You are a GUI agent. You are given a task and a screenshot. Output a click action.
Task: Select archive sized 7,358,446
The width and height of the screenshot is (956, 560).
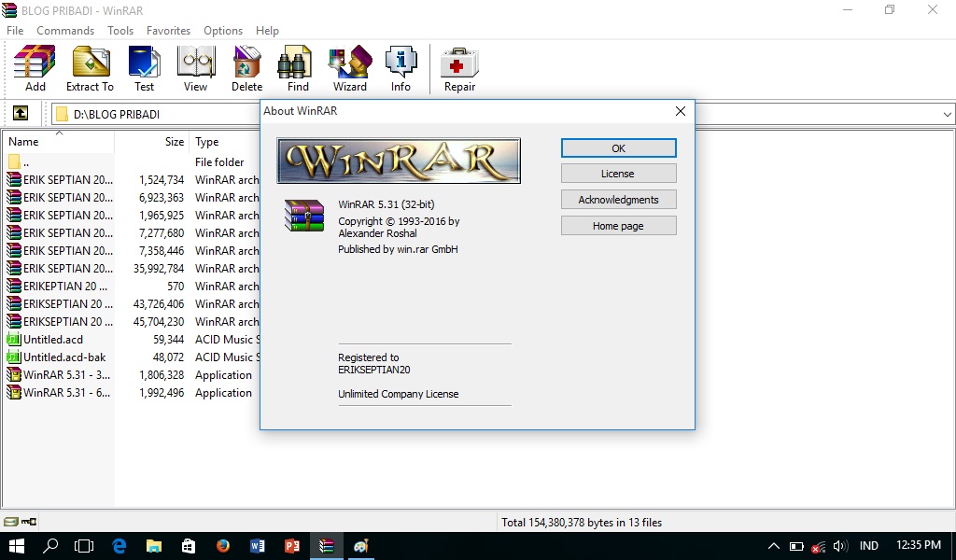click(x=132, y=250)
